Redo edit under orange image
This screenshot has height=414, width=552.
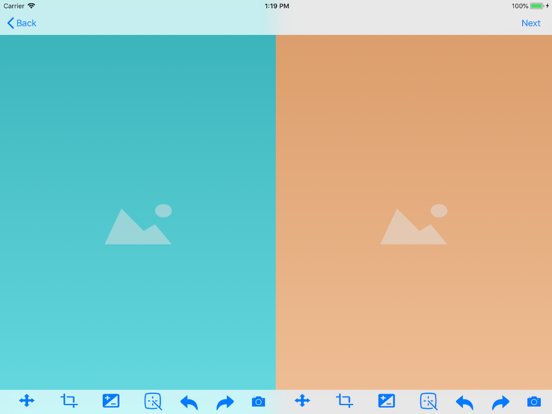click(x=501, y=402)
